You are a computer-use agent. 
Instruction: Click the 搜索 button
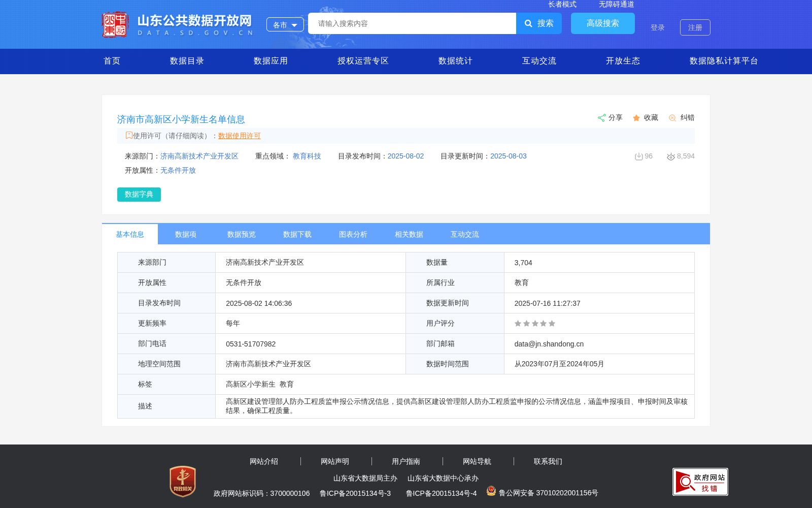[539, 23]
